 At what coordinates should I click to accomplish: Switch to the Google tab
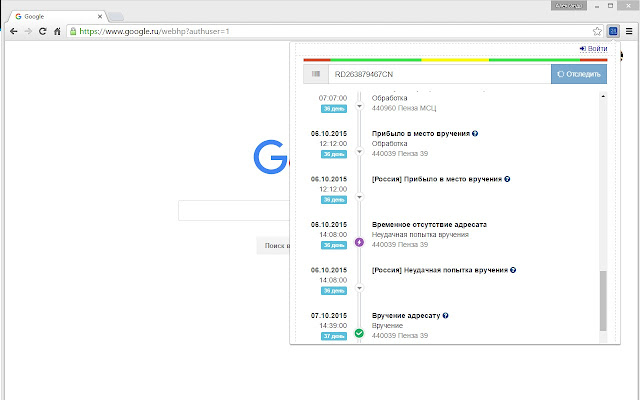coord(57,17)
